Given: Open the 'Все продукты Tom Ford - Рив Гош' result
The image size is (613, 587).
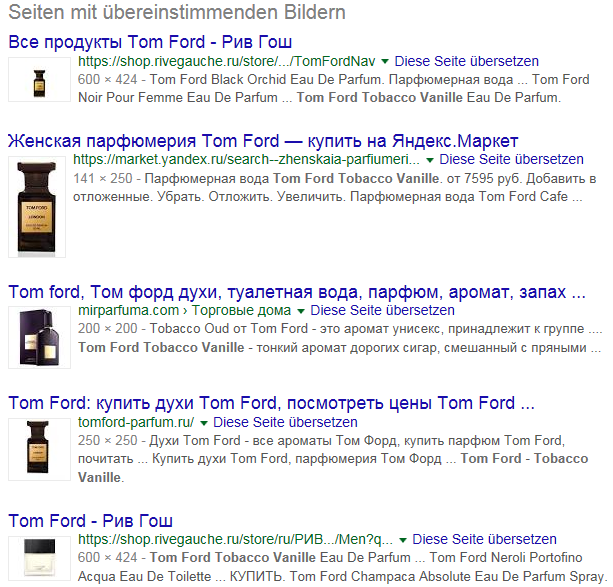Looking at the screenshot, I should coord(150,42).
